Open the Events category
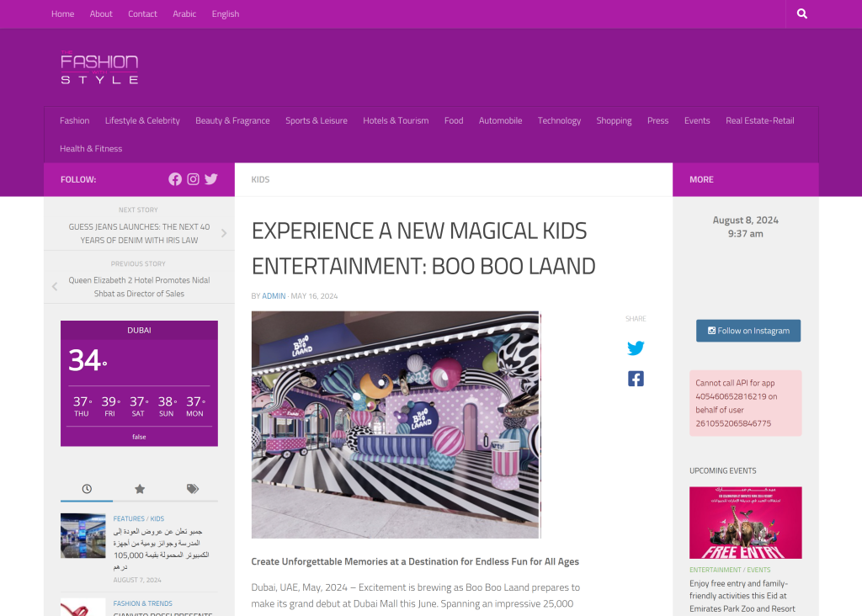 tap(696, 120)
